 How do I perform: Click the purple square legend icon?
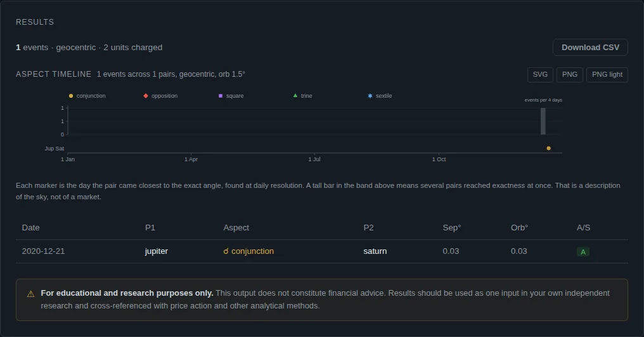coord(221,96)
